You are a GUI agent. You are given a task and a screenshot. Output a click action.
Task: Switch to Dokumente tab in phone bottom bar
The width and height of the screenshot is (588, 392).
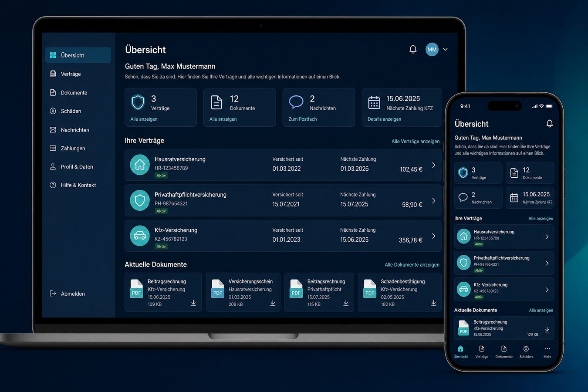[504, 352]
